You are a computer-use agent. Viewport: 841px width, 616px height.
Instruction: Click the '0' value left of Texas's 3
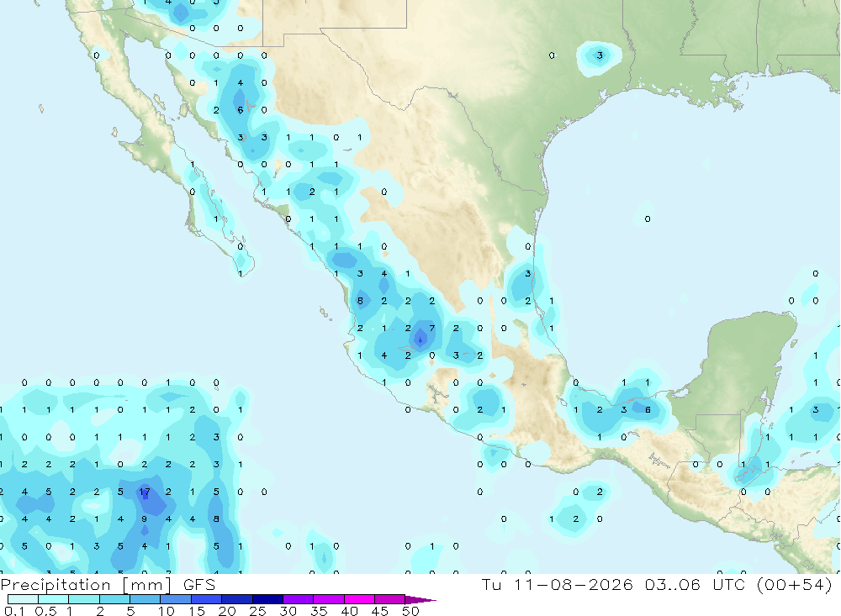tap(552, 55)
